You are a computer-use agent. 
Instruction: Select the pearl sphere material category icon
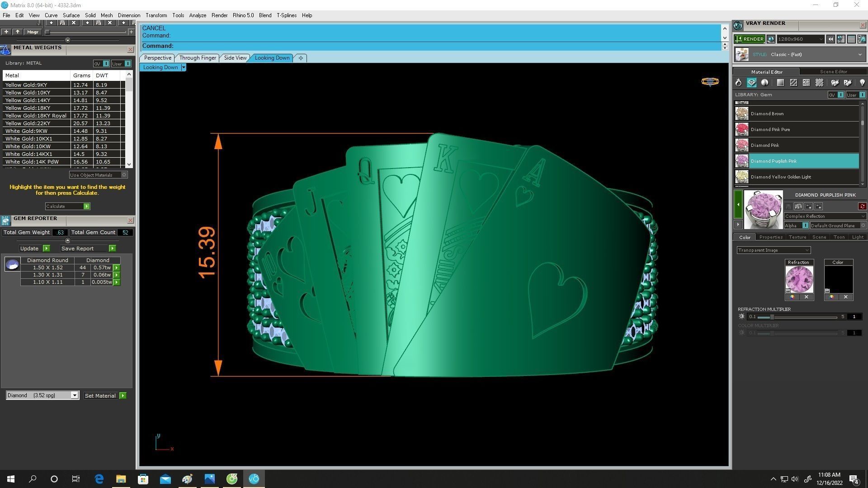[764, 83]
